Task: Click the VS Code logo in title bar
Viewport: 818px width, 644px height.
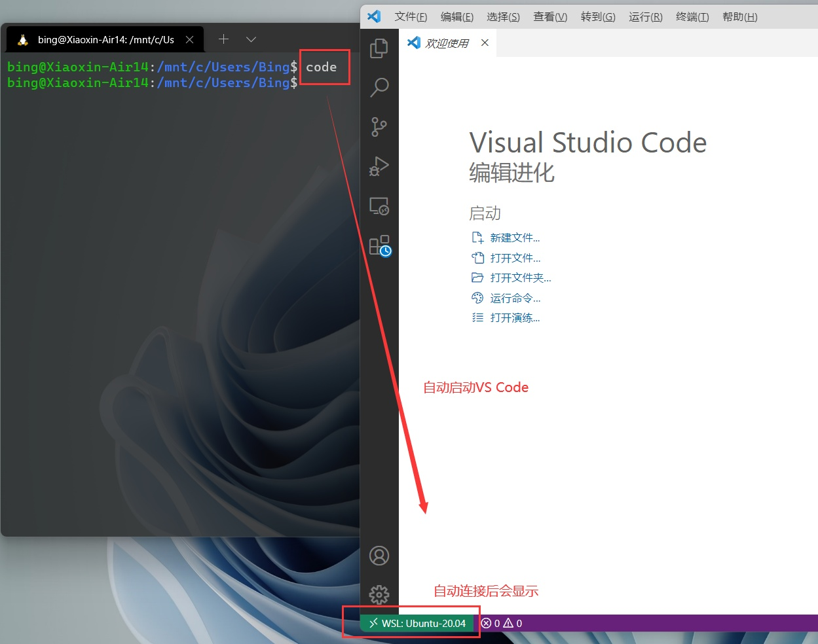Action: pos(374,16)
